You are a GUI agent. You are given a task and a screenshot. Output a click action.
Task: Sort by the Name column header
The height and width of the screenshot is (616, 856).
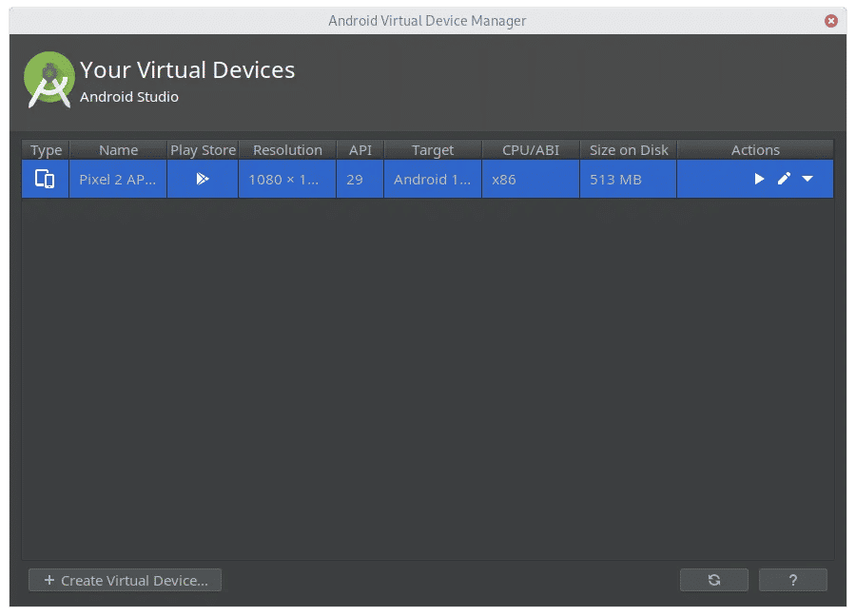[x=118, y=150]
